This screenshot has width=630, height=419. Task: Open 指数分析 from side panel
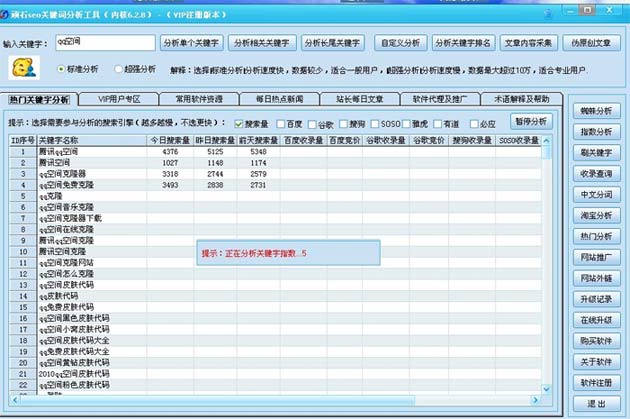pos(596,132)
